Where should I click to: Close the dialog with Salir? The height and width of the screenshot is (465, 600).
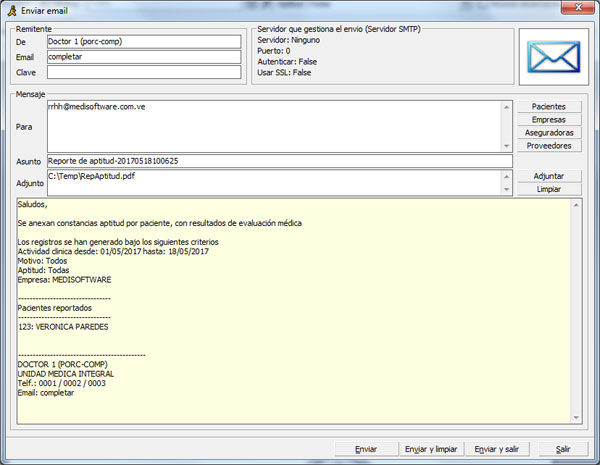pos(563,449)
